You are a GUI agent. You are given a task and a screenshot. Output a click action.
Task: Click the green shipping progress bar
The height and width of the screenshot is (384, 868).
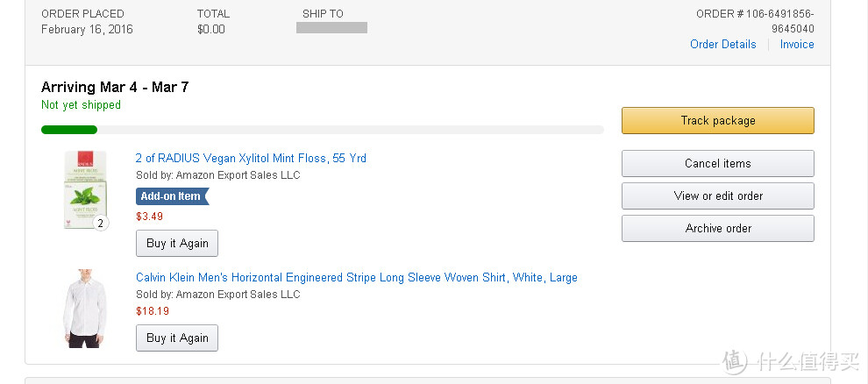[x=69, y=130]
